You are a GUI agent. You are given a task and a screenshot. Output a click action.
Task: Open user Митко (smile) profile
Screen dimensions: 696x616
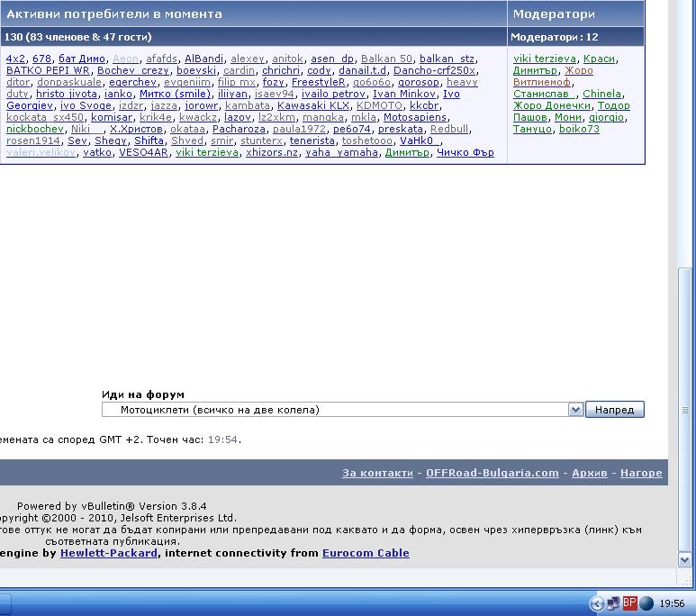[175, 94]
